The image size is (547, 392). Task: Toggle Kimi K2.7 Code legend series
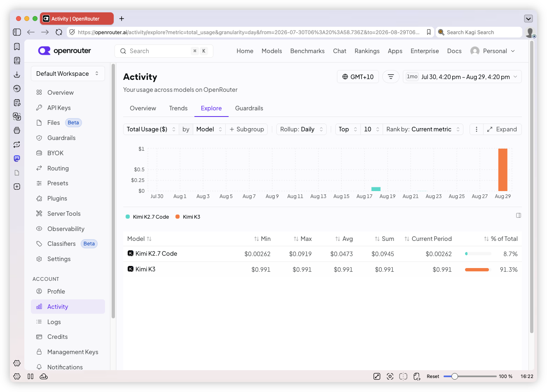click(147, 217)
